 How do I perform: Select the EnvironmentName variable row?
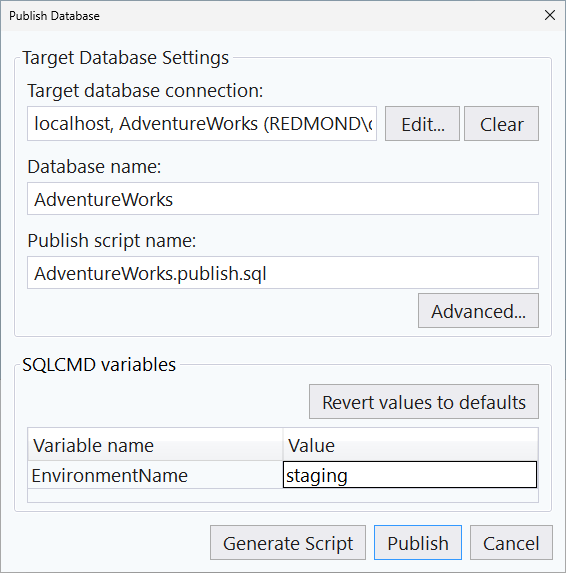tap(282, 475)
